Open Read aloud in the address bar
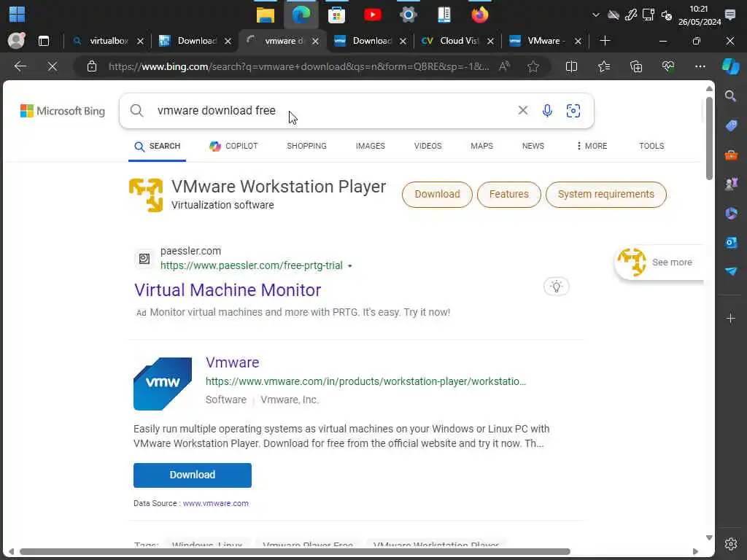Image resolution: width=747 pixels, height=560 pixels. click(x=504, y=66)
